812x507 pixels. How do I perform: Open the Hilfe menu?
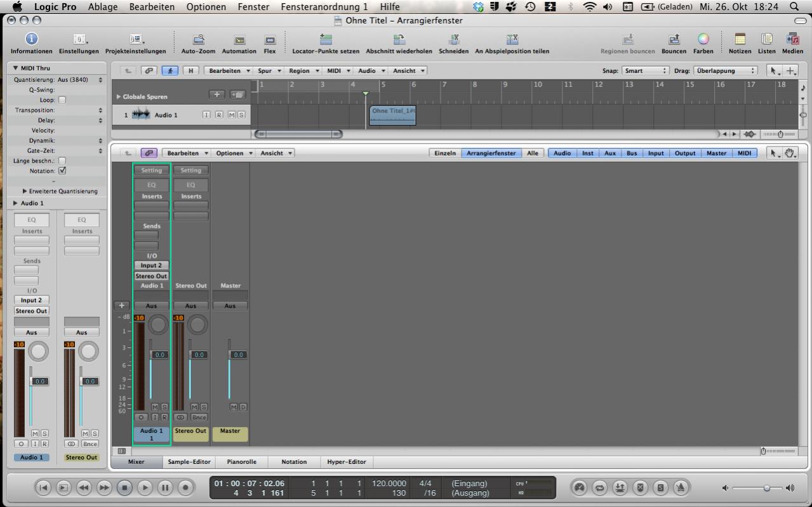tap(390, 7)
